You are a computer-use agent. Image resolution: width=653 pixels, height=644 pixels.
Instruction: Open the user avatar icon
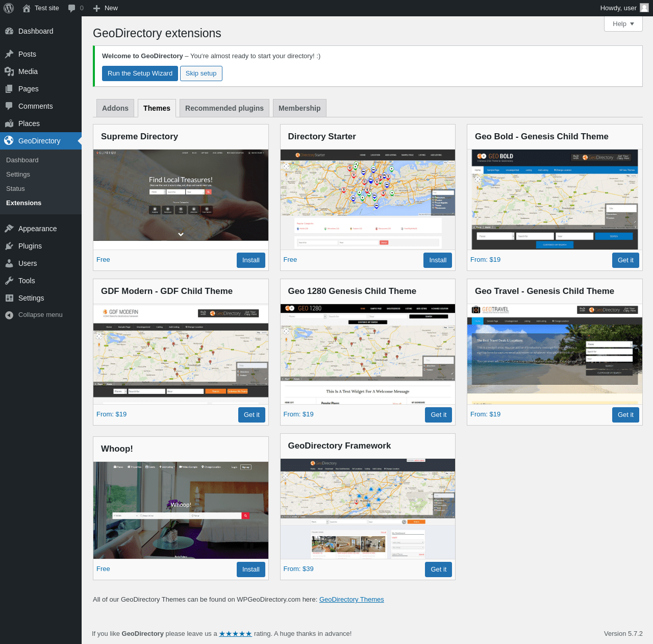(x=644, y=8)
